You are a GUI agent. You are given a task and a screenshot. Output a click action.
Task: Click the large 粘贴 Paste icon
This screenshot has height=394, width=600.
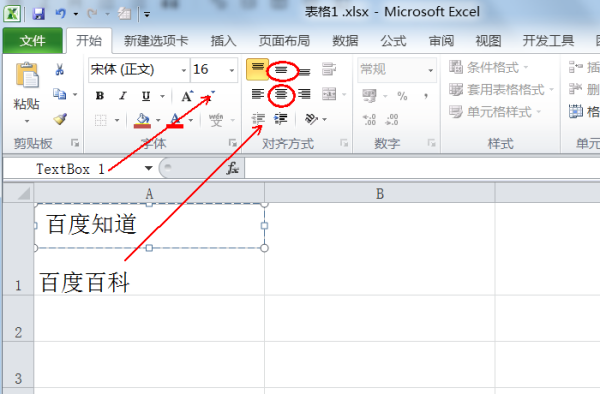(x=27, y=75)
